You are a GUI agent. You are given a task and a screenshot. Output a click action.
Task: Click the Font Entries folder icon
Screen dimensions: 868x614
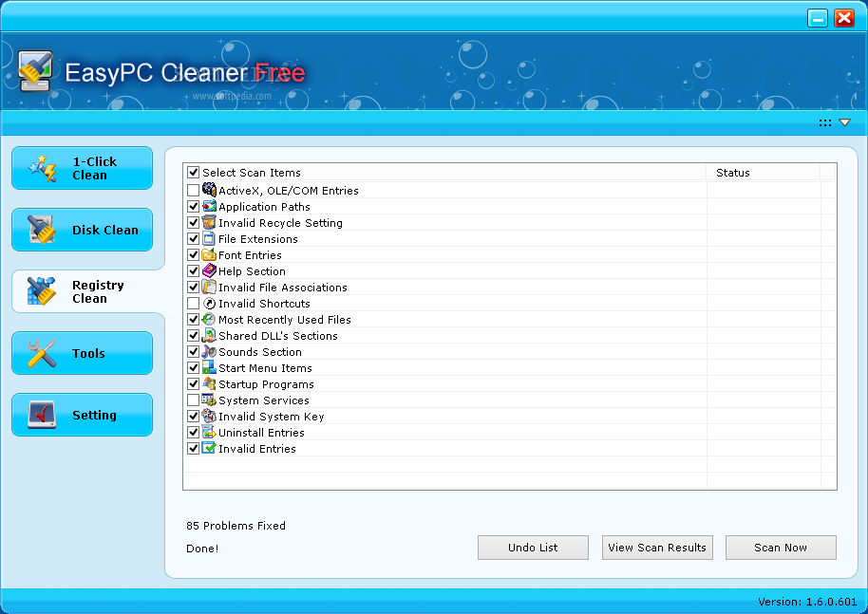209,254
